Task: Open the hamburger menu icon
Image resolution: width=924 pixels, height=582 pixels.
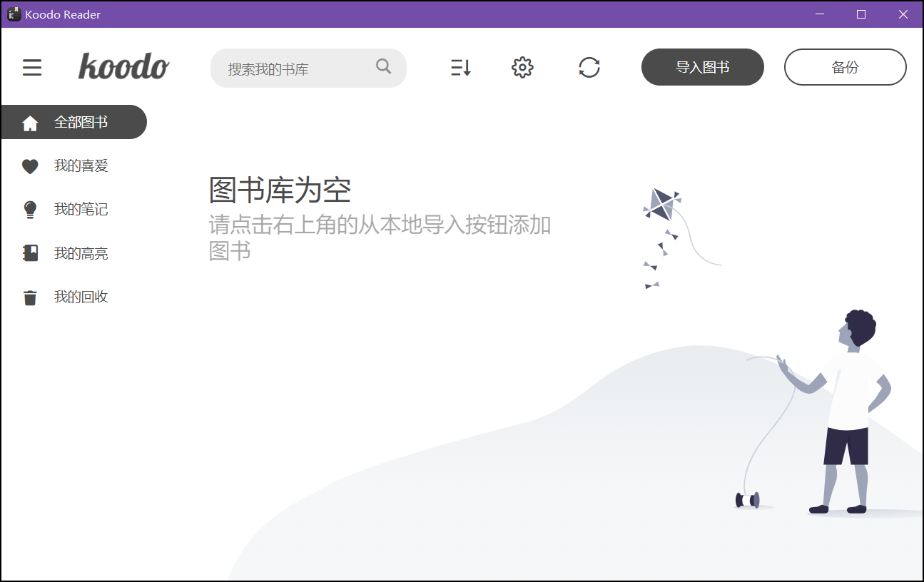Action: [x=32, y=68]
